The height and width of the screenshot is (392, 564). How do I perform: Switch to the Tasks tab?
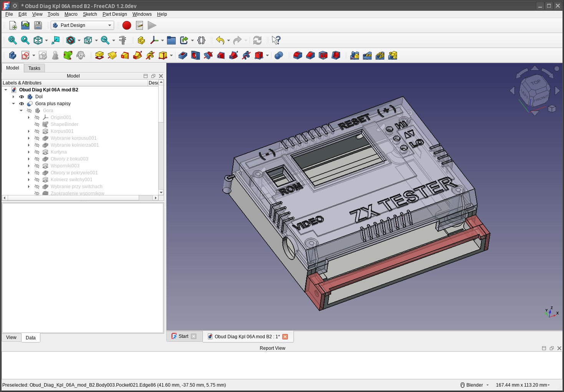point(34,68)
